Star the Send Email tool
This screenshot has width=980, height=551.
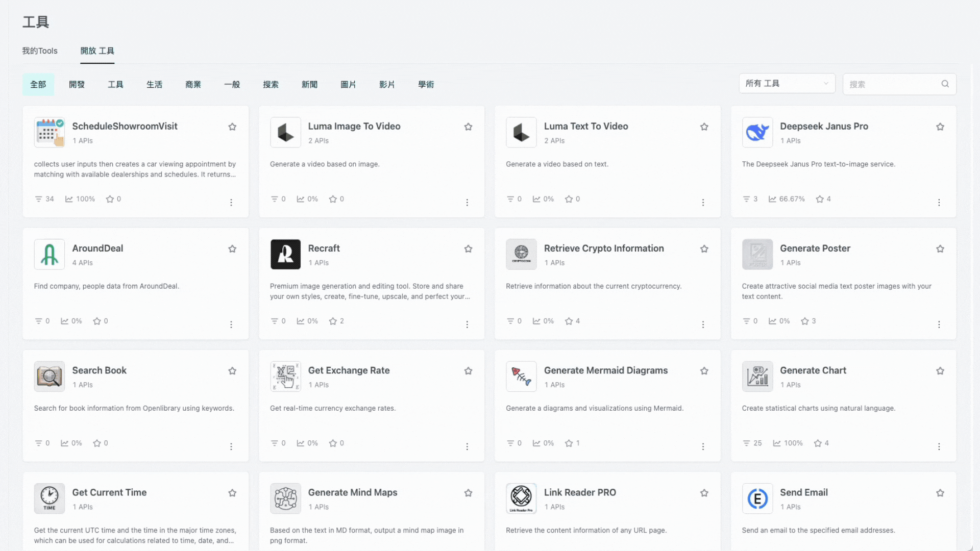[x=940, y=493]
